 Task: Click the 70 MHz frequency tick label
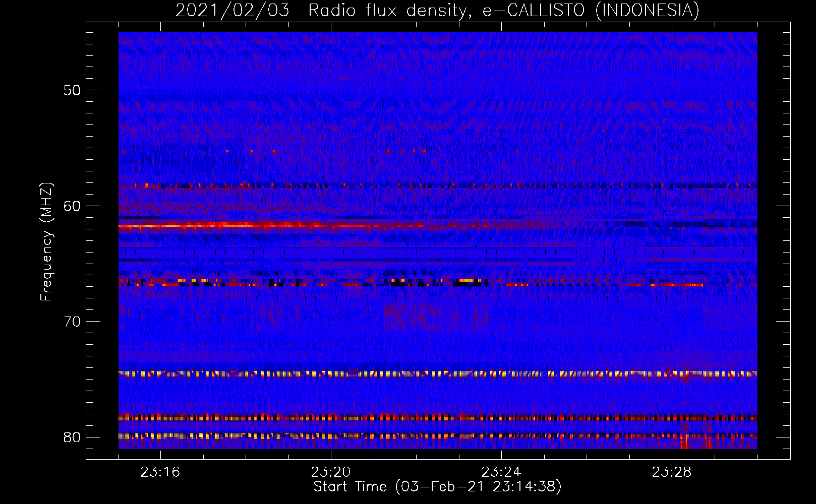72,322
